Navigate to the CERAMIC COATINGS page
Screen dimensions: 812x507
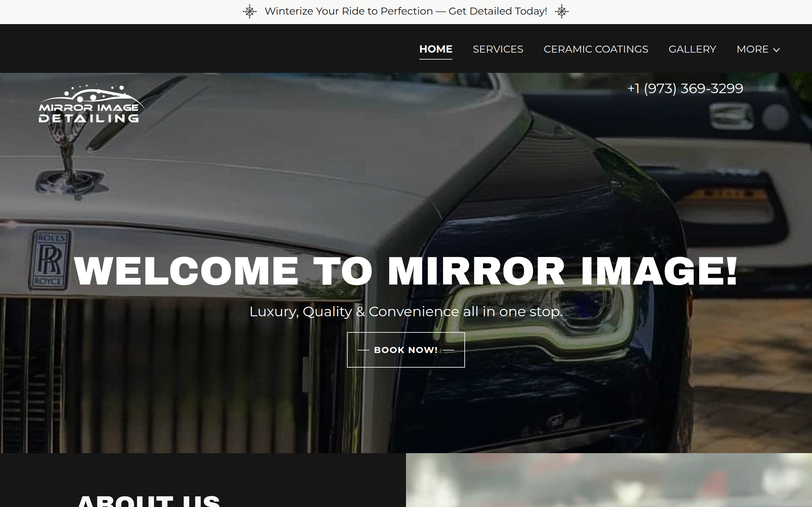[596, 49]
